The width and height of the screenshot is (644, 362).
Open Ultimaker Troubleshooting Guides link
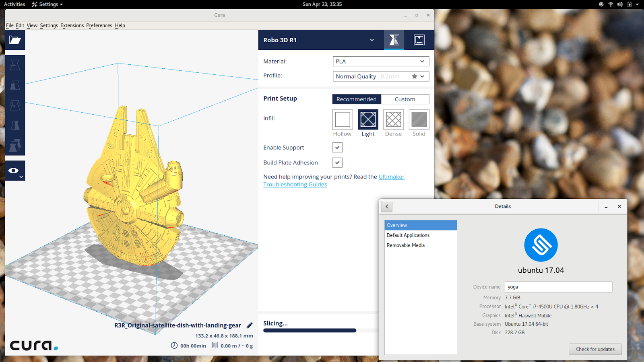[x=334, y=181]
